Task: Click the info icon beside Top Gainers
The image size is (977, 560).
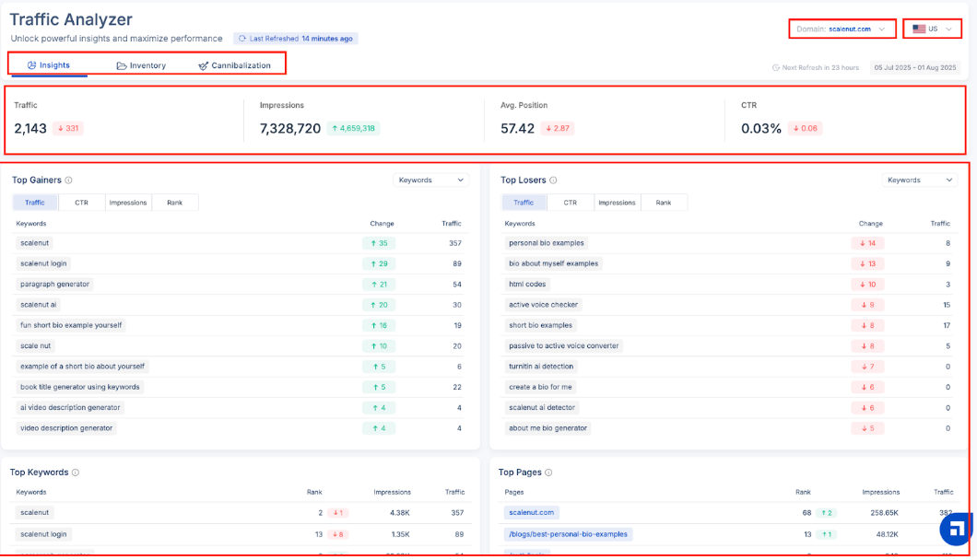Action: click(x=69, y=181)
